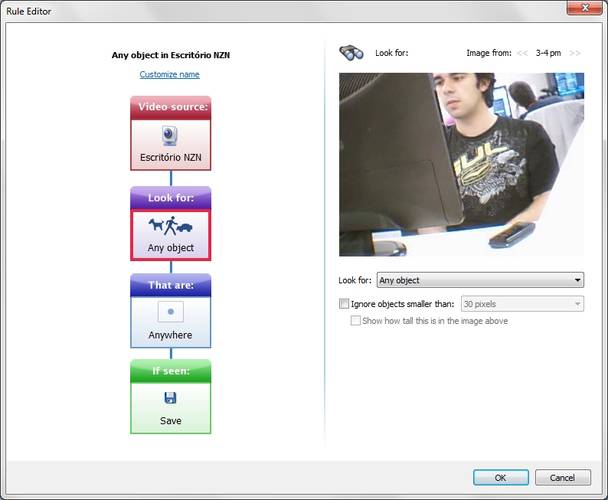Select the Video source header

click(171, 107)
